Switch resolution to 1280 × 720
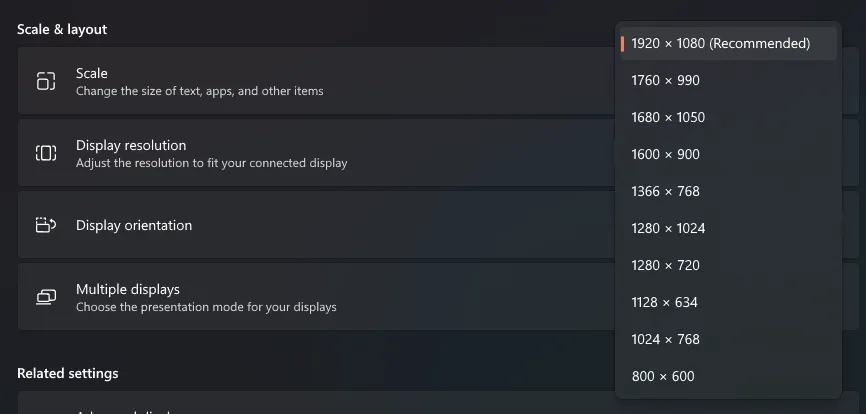This screenshot has height=414, width=866. pos(665,265)
